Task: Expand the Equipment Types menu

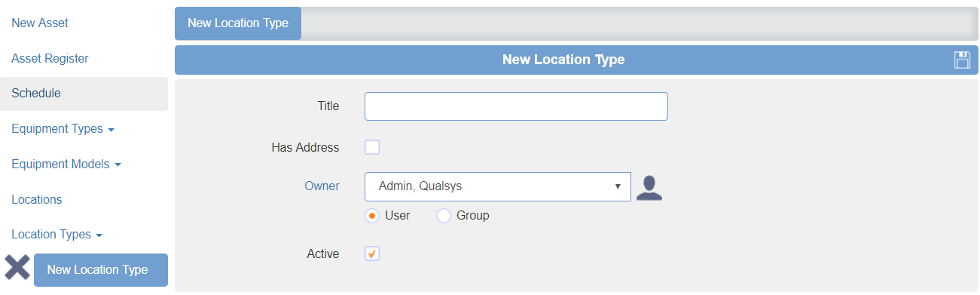Action: (x=63, y=129)
